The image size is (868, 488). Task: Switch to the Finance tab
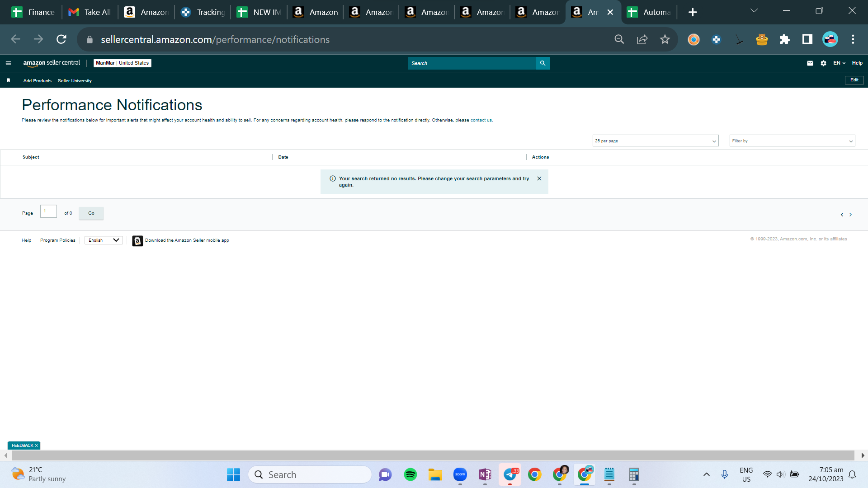tap(33, 12)
